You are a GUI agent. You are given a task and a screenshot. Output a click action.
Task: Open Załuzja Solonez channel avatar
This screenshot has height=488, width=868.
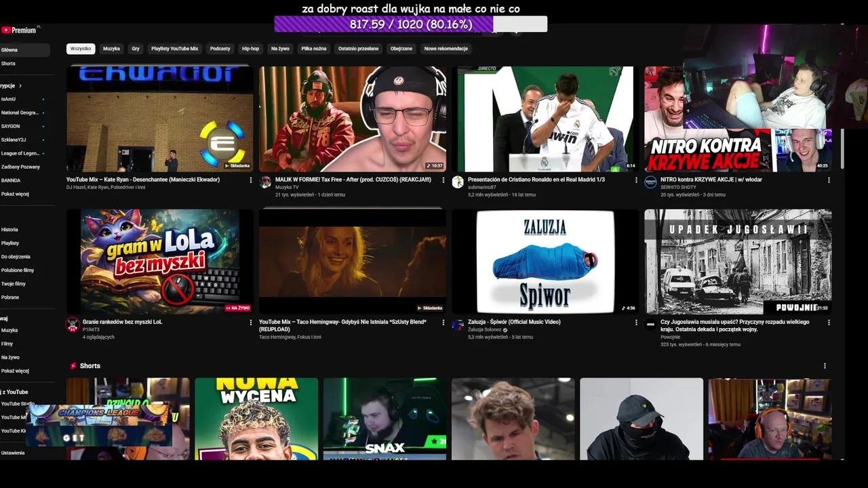(x=458, y=325)
